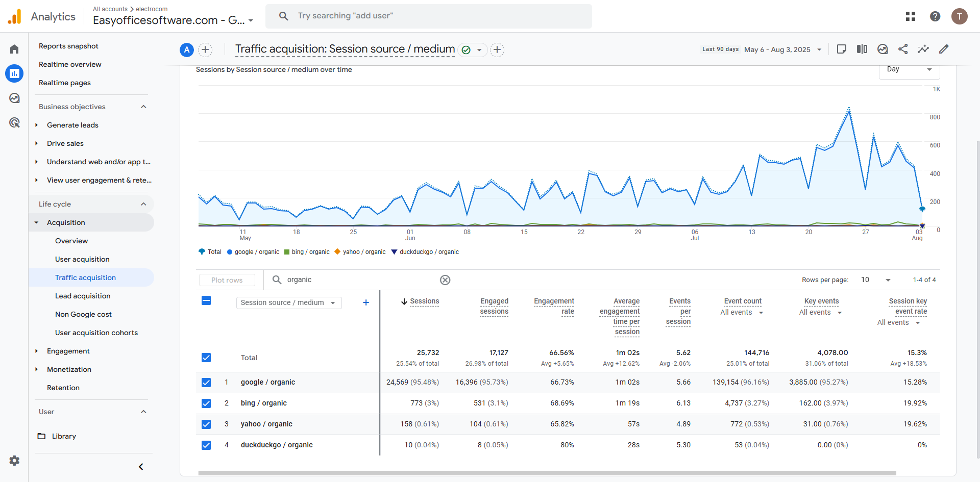Open the Insights icon in toolbar
Screen dimensions: 980x482
pos(883,49)
